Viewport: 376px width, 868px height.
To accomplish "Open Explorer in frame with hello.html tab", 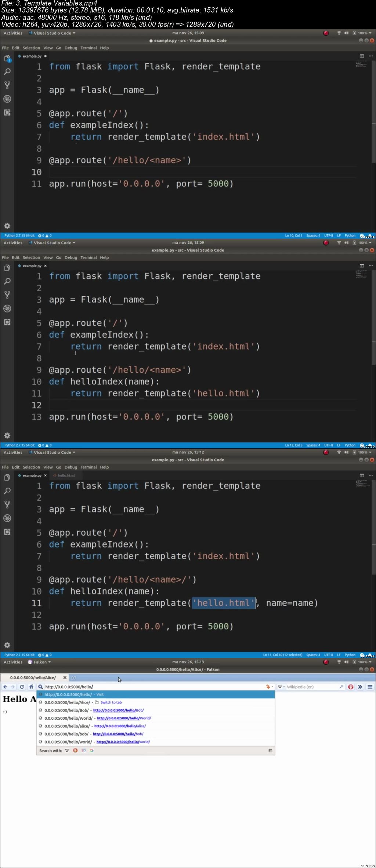I will [x=7, y=478].
